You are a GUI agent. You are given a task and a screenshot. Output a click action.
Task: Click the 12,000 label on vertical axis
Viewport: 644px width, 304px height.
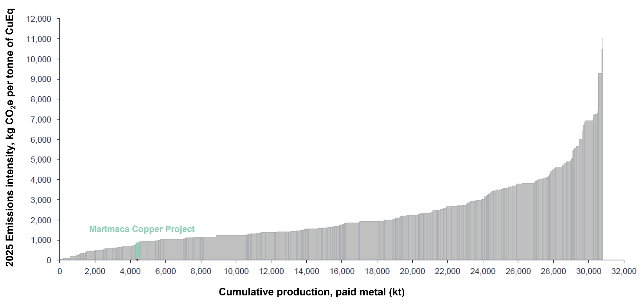38,19
